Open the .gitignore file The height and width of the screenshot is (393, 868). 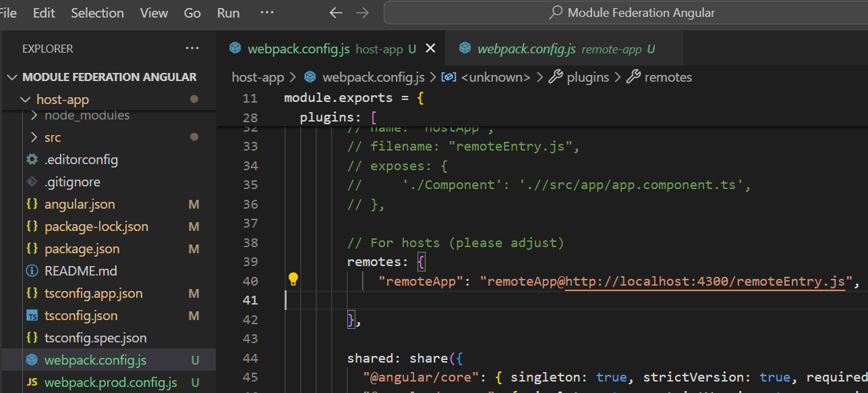point(72,182)
